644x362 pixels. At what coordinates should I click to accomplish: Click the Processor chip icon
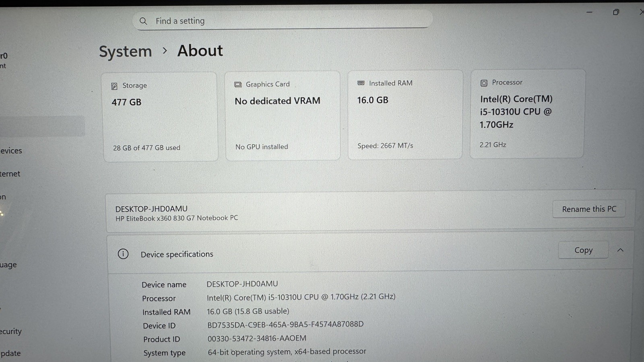click(484, 83)
